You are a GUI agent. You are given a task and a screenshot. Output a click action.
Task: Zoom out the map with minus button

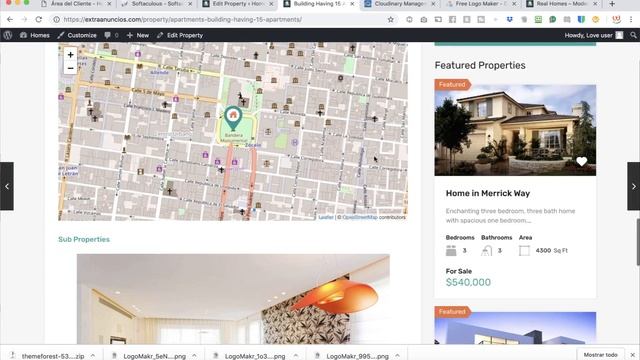tap(70, 68)
